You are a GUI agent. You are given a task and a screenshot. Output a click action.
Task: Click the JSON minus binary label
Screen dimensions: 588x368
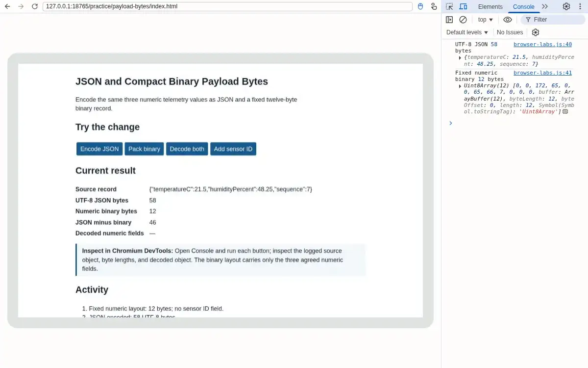point(103,222)
